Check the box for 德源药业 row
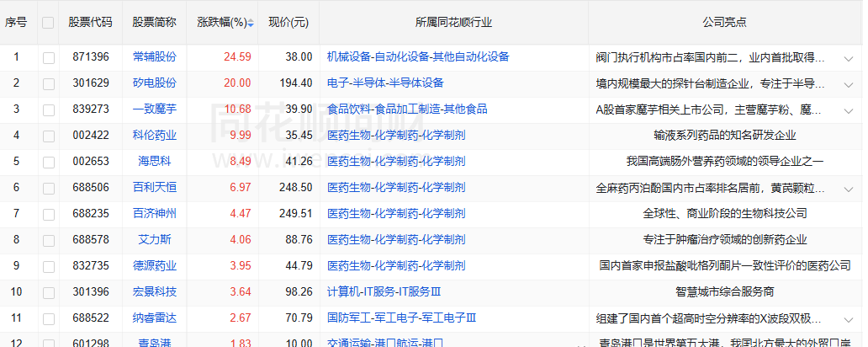This screenshot has width=868, height=347. pos(48,266)
